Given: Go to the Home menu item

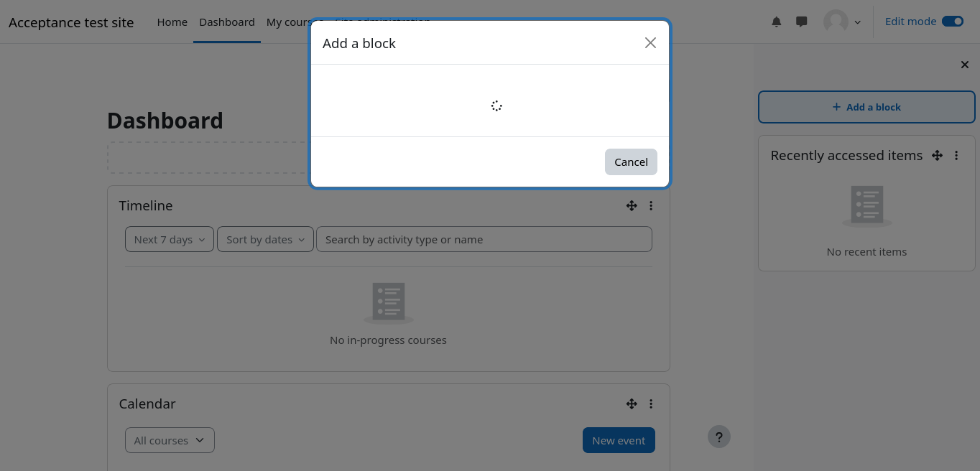Looking at the screenshot, I should (172, 22).
